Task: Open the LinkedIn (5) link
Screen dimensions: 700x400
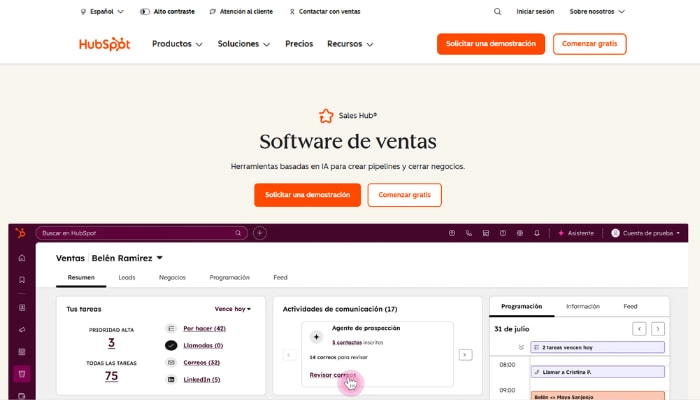Action: point(202,379)
